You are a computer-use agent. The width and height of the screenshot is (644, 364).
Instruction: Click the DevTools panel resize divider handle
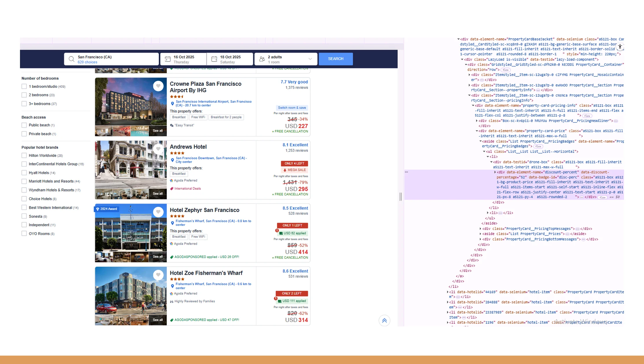point(401,197)
